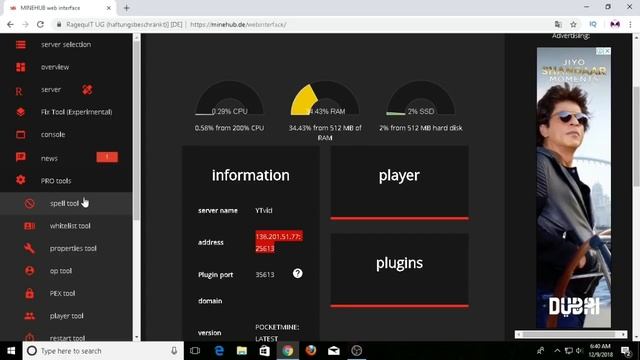Click Task View button on taskbar

[195, 351]
